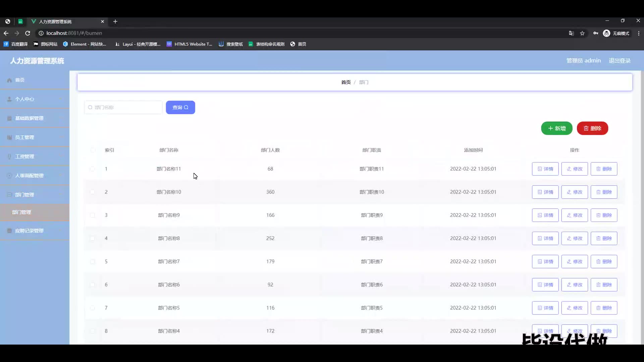Click the translate icon in the address bar
Viewport: 644px width, 362px height.
571,33
